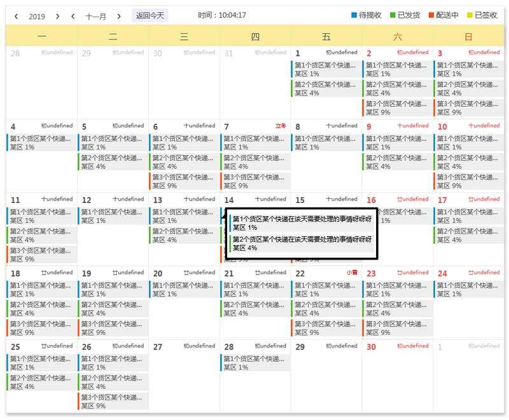Select the 日 Sunday column header
The width and height of the screenshot is (509, 420).
pos(468,37)
